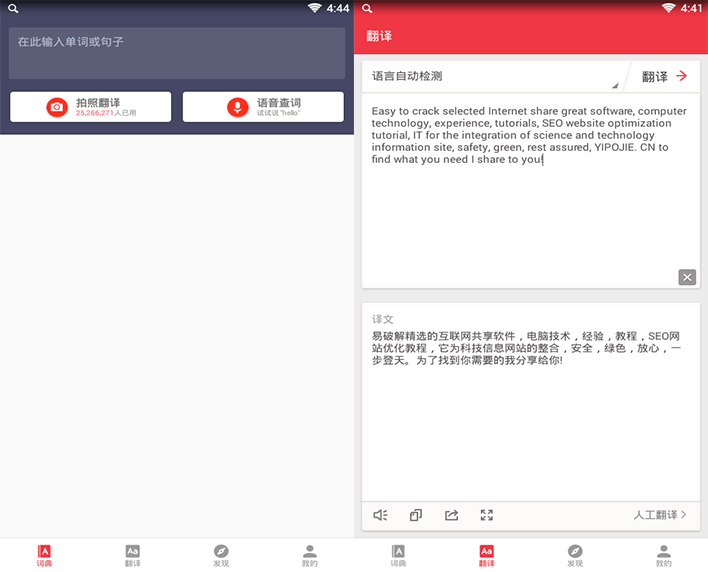Return to 词典 tab from the translation screen
The height and width of the screenshot is (572, 708).
[398, 555]
